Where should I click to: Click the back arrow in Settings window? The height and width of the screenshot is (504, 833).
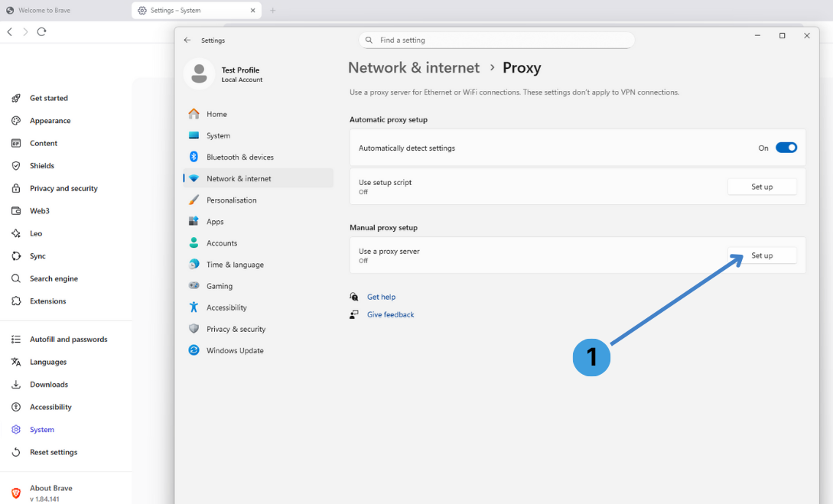187,40
